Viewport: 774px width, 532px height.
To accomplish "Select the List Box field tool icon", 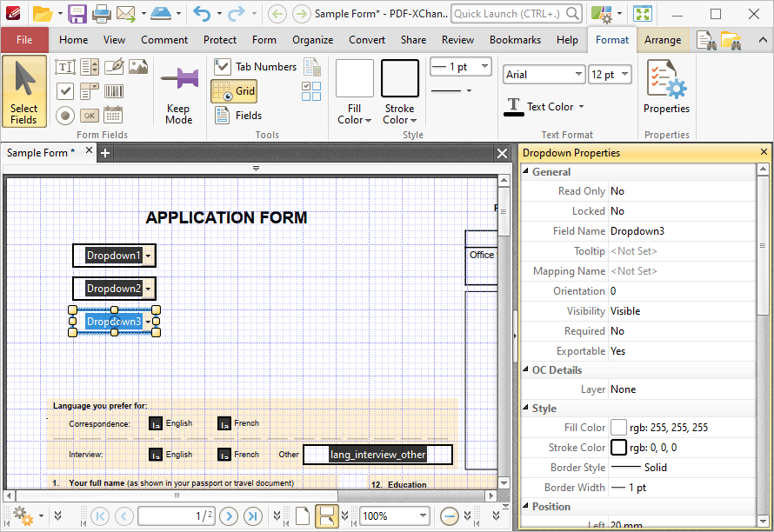I will tap(90, 67).
